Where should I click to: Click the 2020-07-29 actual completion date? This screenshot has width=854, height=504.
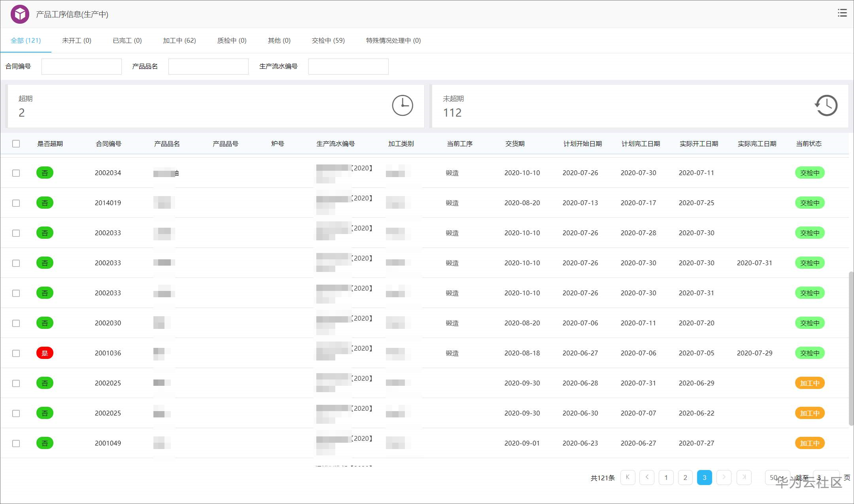point(754,353)
